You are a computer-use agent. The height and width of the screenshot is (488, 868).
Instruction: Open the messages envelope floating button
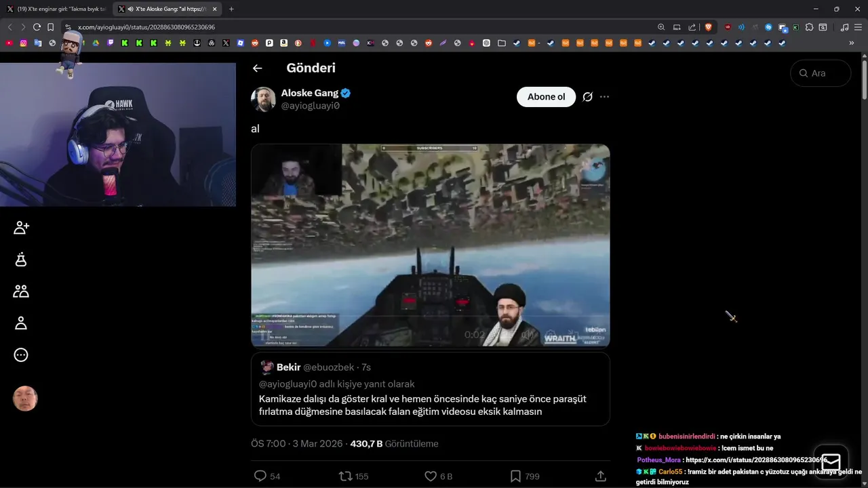coord(831,462)
